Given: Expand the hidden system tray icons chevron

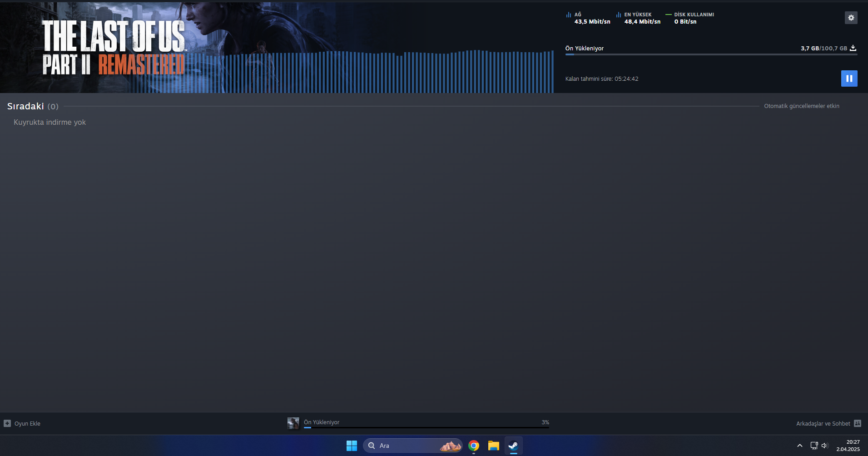Looking at the screenshot, I should (800, 446).
